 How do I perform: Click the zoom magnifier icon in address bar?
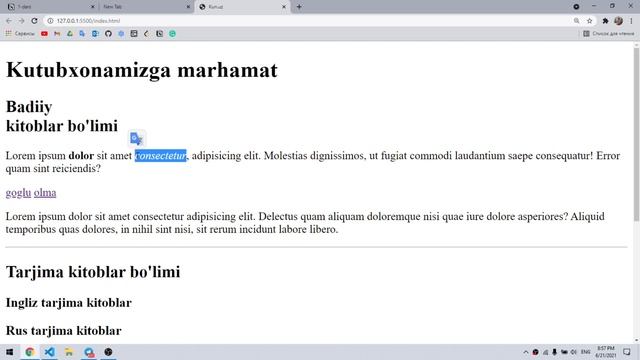(576, 21)
